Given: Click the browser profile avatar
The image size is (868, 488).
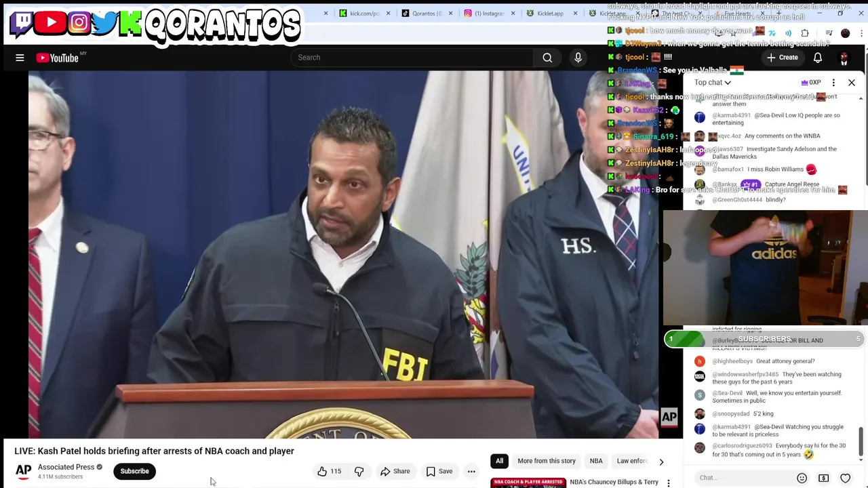Looking at the screenshot, I should [845, 33].
